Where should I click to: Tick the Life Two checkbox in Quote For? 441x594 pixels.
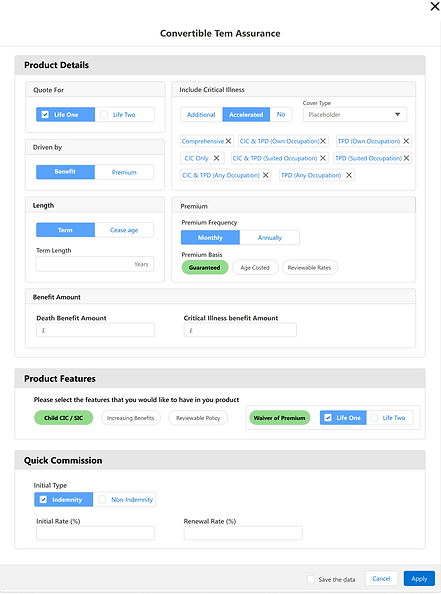tap(104, 114)
